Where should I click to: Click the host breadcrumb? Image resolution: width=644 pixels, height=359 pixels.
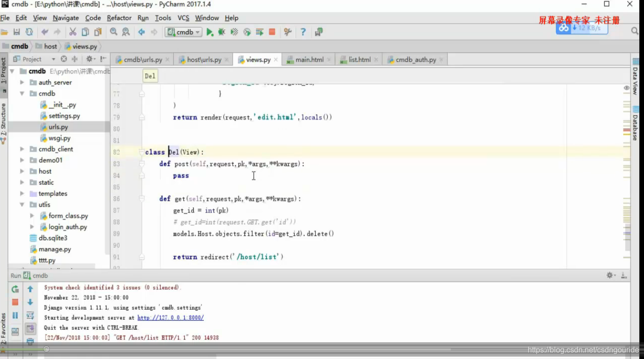tap(46, 46)
